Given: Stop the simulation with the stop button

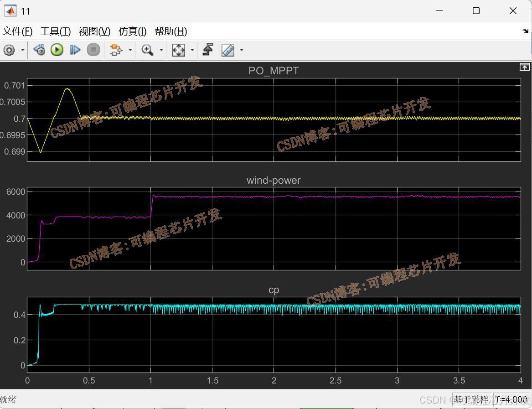Looking at the screenshot, I should [93, 50].
